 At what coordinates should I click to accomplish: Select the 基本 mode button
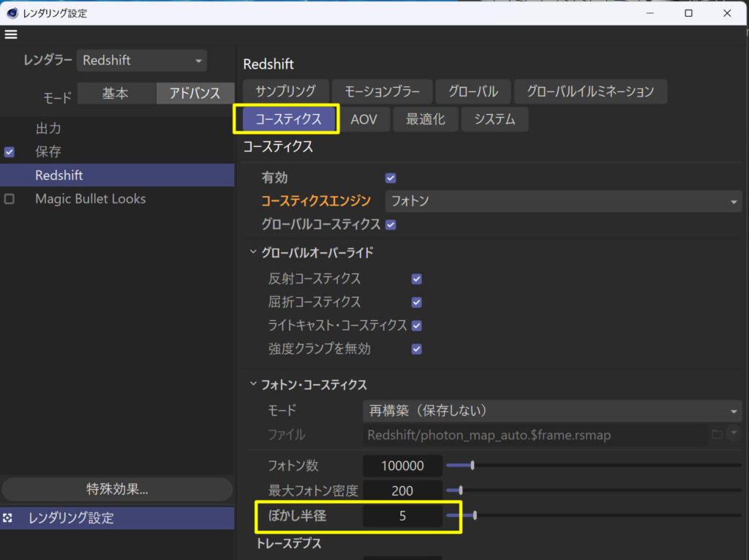click(x=116, y=93)
